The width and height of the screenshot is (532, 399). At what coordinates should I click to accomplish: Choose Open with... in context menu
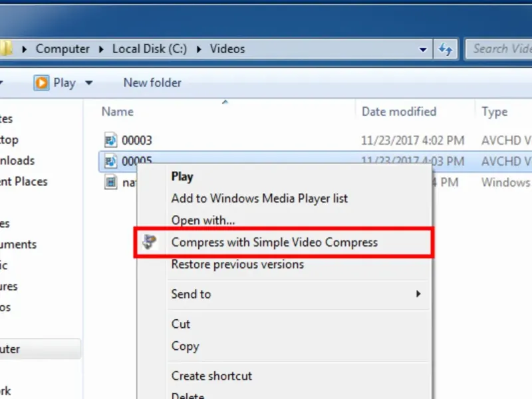(x=203, y=220)
